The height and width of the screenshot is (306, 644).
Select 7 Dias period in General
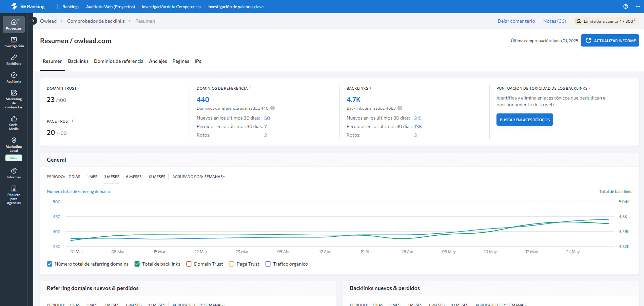tap(75, 177)
